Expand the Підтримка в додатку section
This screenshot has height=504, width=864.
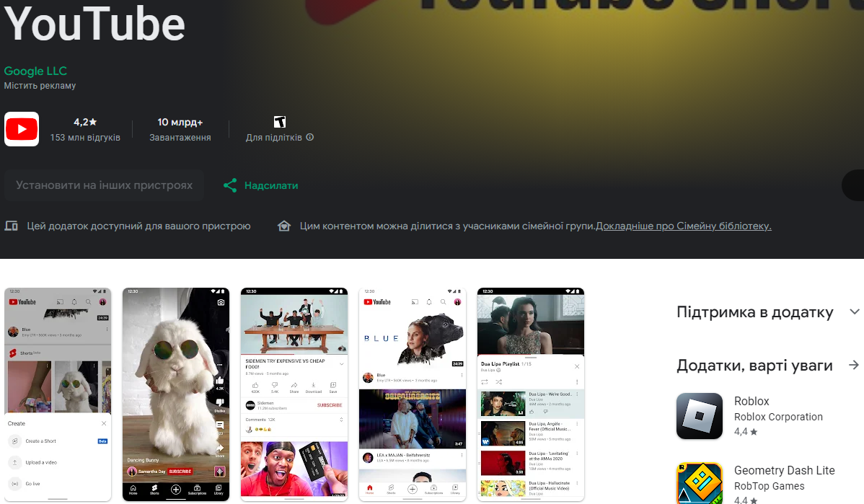click(x=855, y=312)
